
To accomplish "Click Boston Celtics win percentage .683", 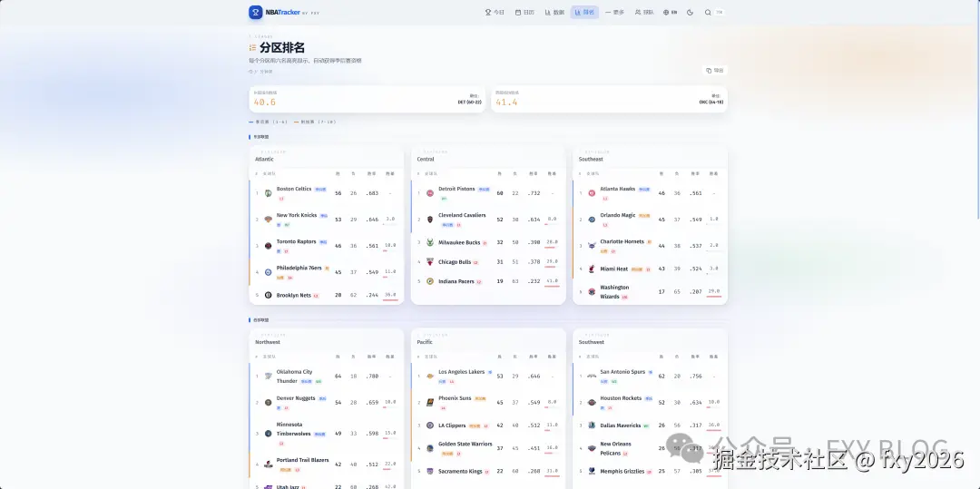I will tap(372, 193).
